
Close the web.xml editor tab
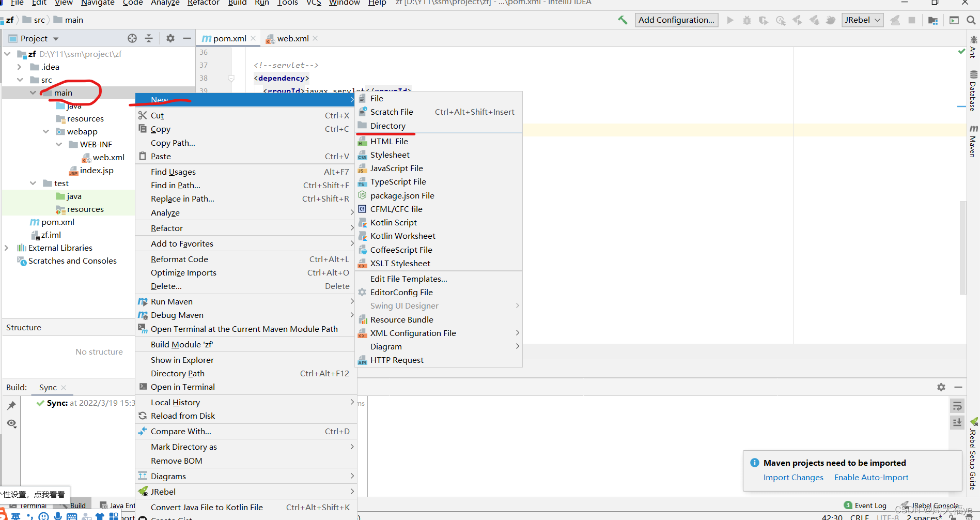coord(315,38)
